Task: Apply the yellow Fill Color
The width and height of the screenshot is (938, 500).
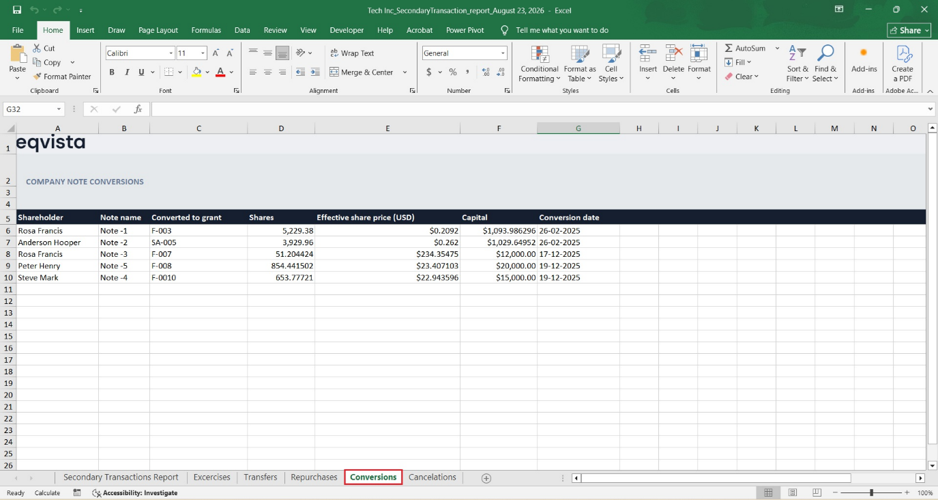Action: click(196, 72)
